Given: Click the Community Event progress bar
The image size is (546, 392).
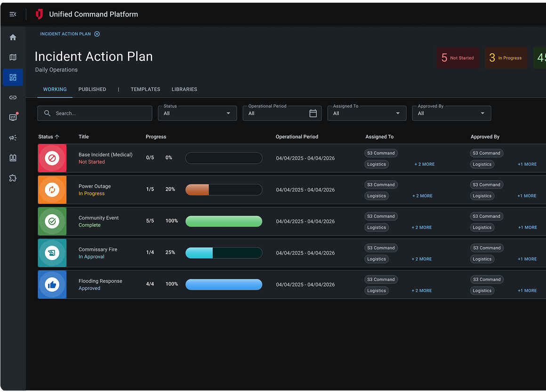Looking at the screenshot, I should pos(224,221).
